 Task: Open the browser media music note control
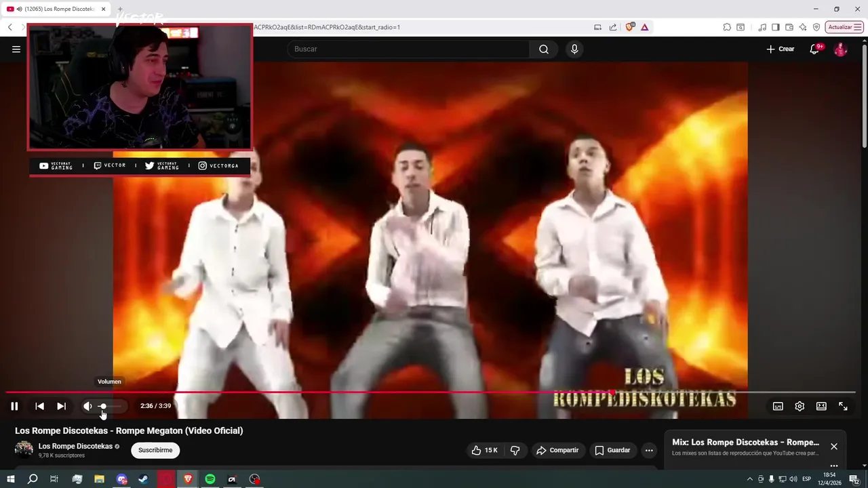click(762, 27)
